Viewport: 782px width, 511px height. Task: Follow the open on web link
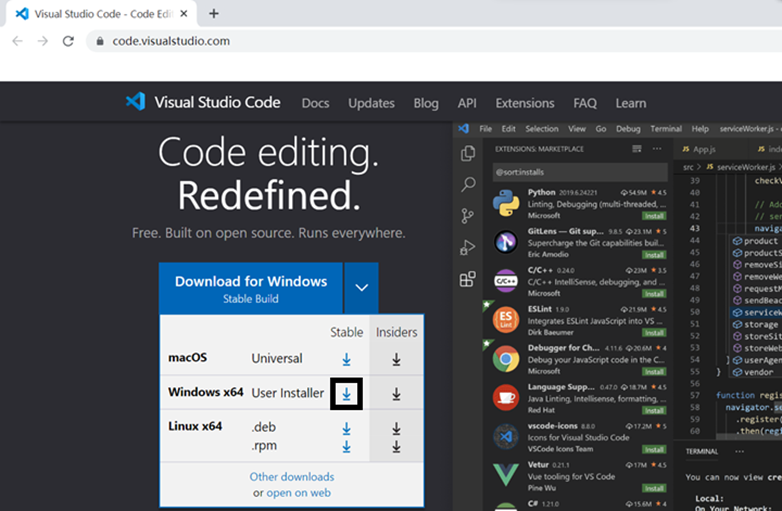click(x=298, y=493)
